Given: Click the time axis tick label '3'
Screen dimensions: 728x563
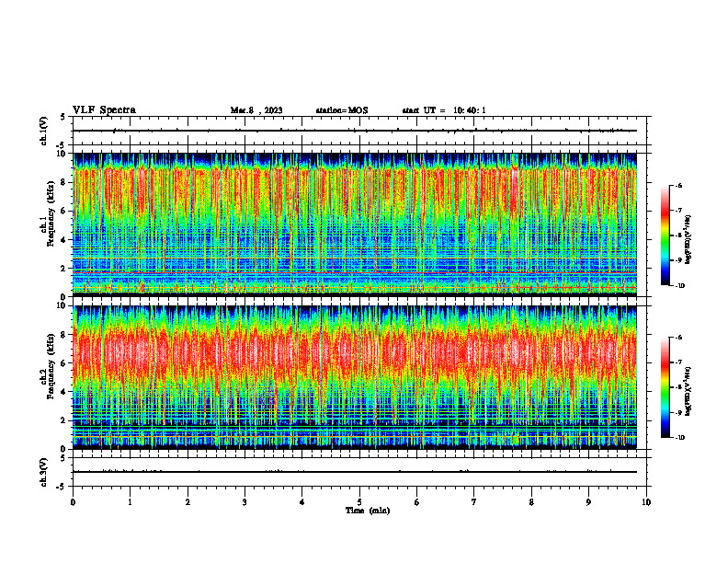Looking at the screenshot, I should point(245,502).
